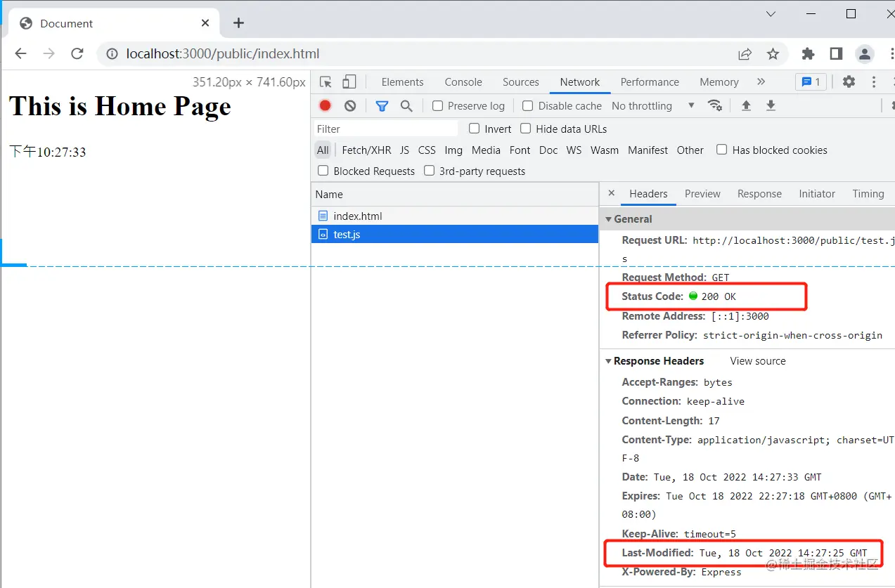Open a new tab with plus button
The width and height of the screenshot is (895, 588).
(x=238, y=23)
